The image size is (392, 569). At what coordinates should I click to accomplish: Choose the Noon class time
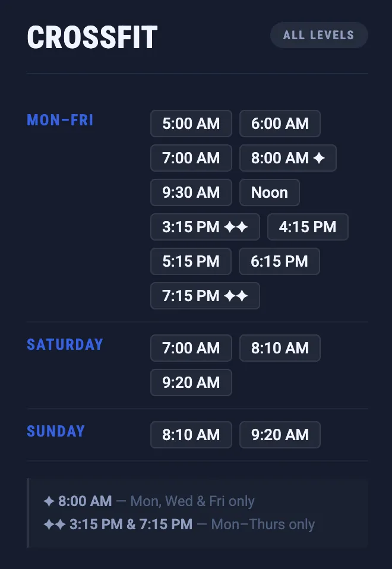click(x=269, y=192)
